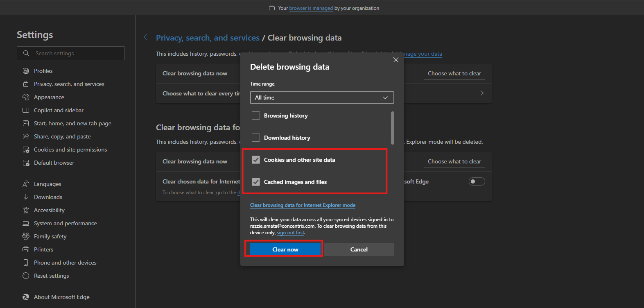Toggle clear chosen data on exit switch

click(x=477, y=181)
